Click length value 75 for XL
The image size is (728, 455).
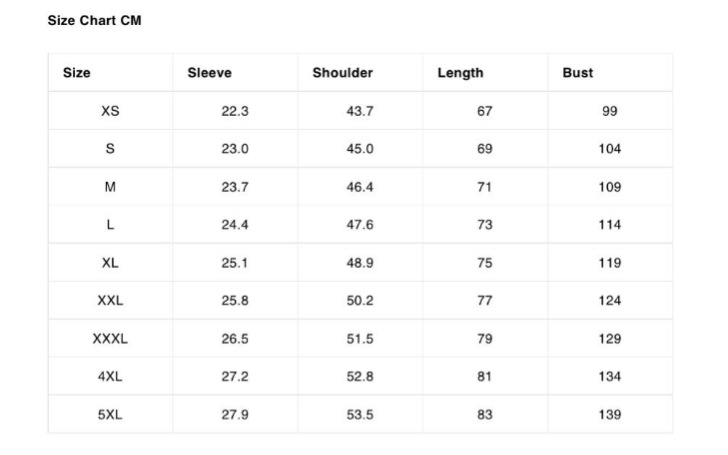click(485, 263)
